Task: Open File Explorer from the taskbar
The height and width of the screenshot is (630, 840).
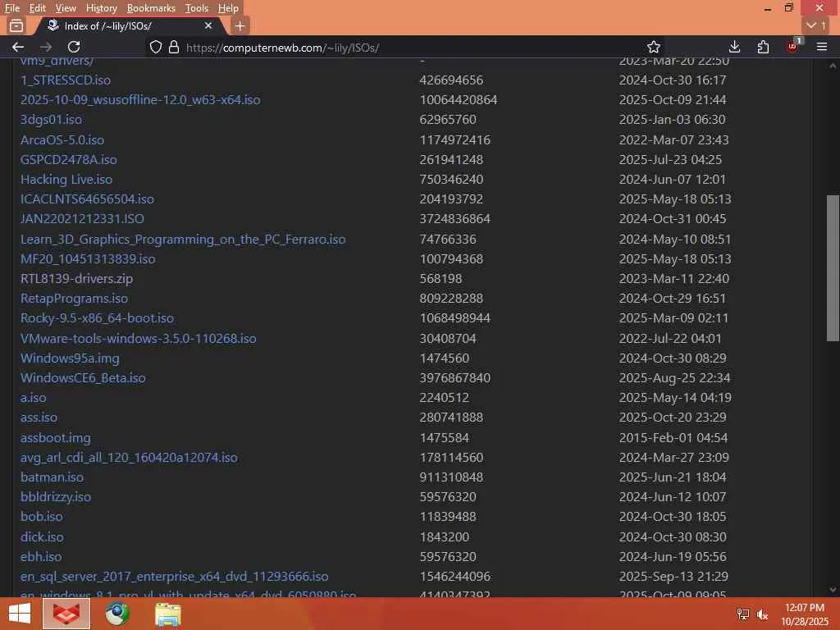Action: pos(168,614)
